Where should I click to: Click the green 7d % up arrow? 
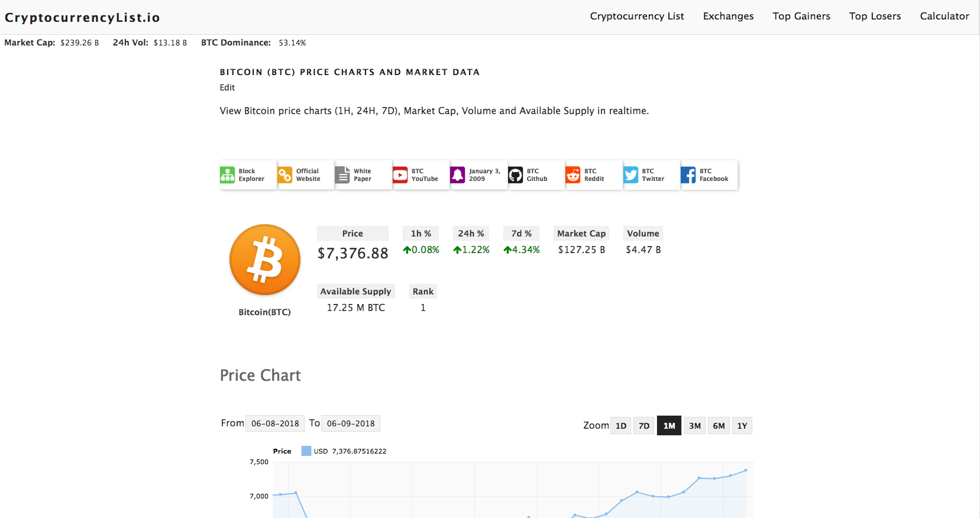pos(507,250)
